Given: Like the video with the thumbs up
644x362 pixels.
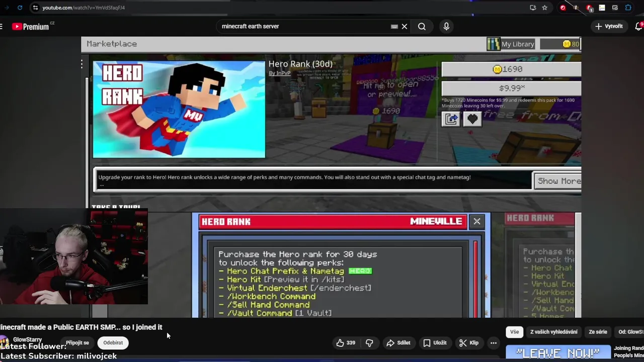Looking at the screenshot, I should 346,343.
